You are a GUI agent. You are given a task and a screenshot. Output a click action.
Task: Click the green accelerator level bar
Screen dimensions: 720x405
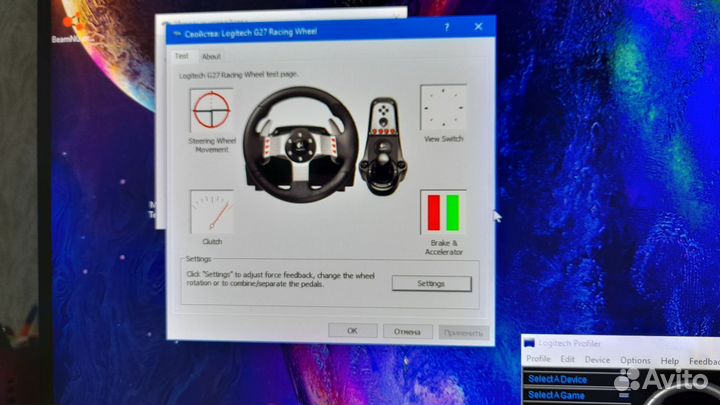[453, 212]
